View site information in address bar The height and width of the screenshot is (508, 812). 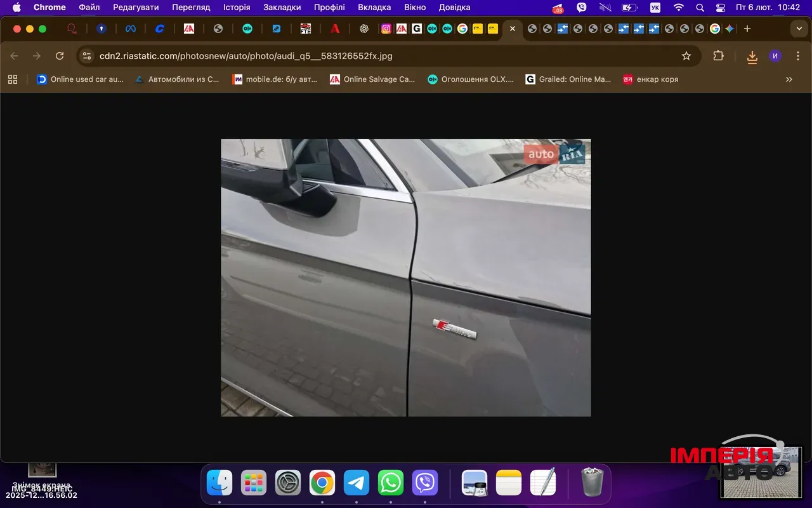[88, 56]
